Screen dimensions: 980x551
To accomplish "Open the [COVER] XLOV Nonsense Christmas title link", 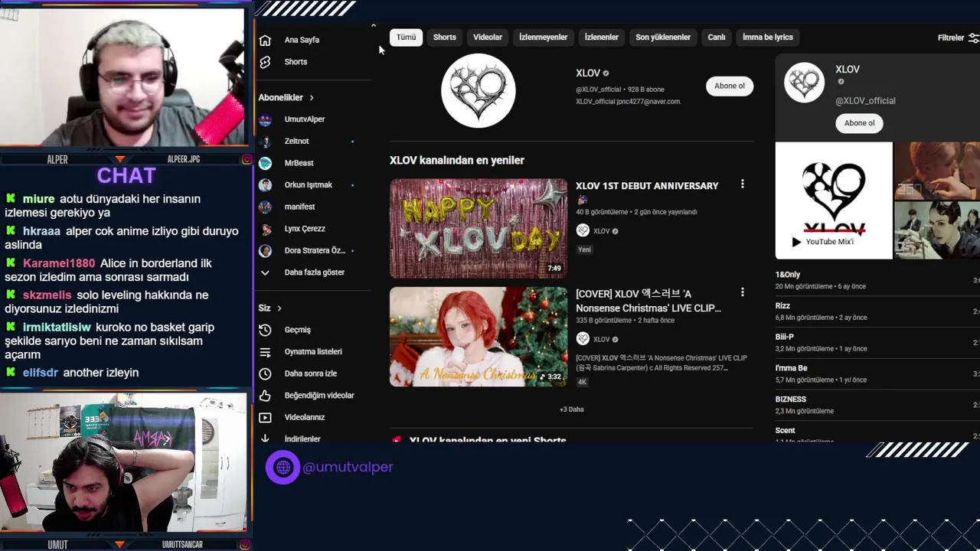I will click(x=648, y=301).
